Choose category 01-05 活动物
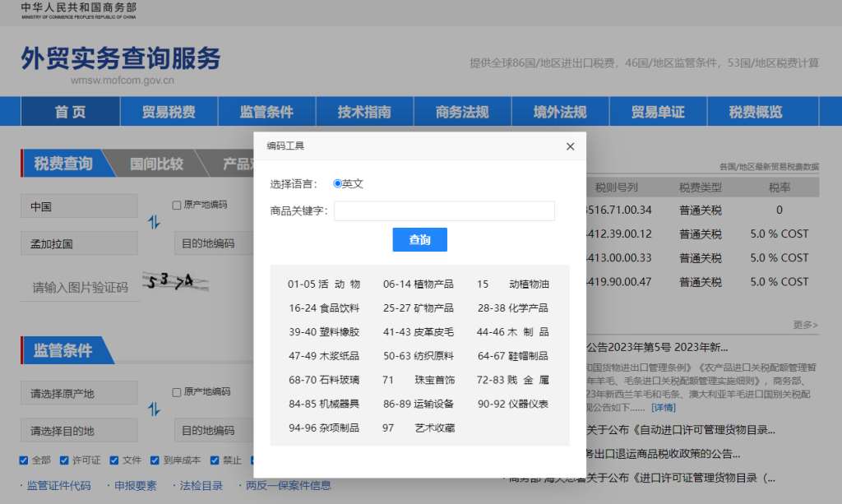The width and height of the screenshot is (842, 504). tap(324, 284)
